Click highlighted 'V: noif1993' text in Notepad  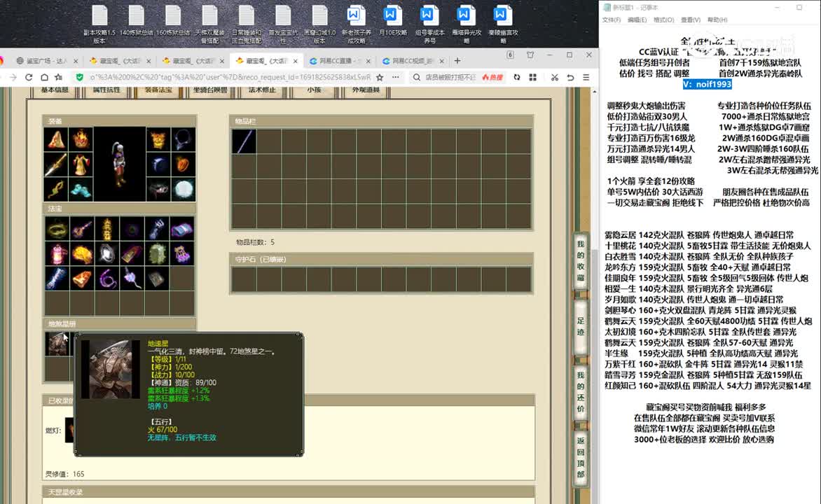pyautogui.click(x=707, y=84)
